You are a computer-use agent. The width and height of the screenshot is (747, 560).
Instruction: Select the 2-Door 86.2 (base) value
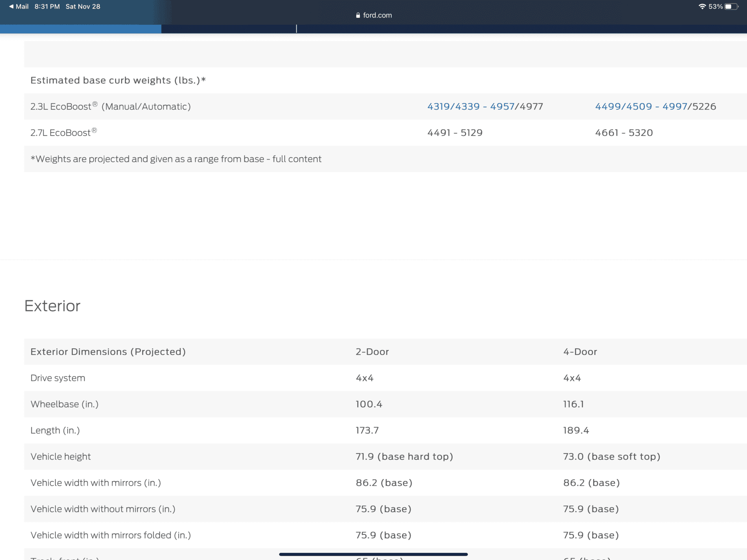coord(384,483)
